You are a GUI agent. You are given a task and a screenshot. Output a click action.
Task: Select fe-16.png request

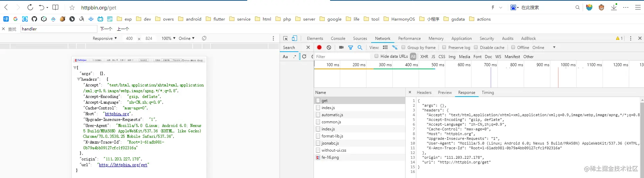pos(359,157)
